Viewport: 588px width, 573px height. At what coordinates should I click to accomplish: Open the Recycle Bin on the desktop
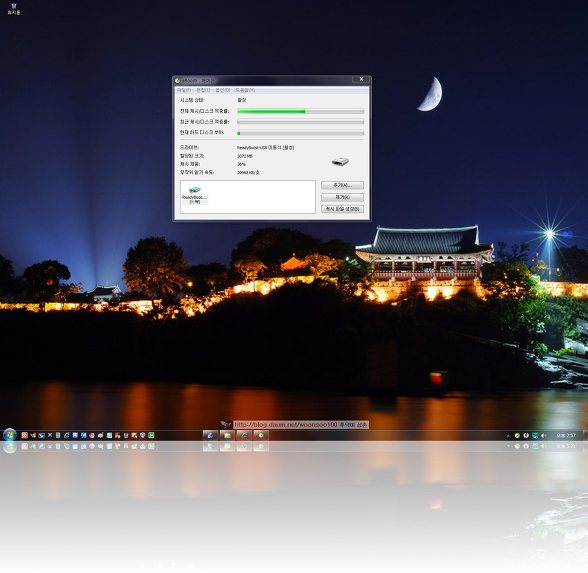click(x=14, y=9)
